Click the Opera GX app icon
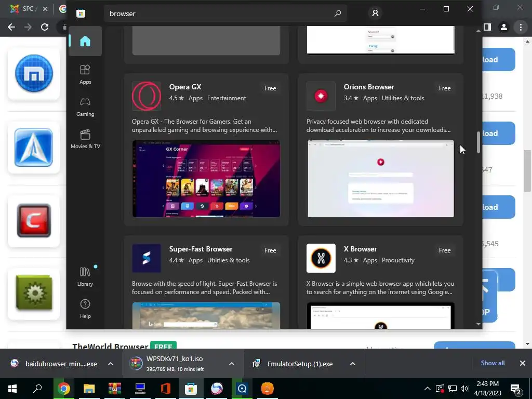The image size is (532, 399). coord(147,96)
